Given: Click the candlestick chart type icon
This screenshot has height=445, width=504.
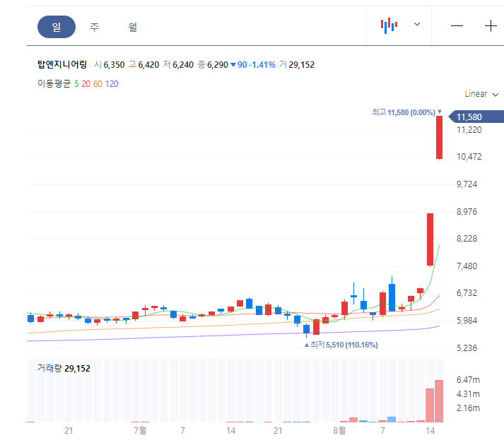Looking at the screenshot, I should tap(389, 25).
